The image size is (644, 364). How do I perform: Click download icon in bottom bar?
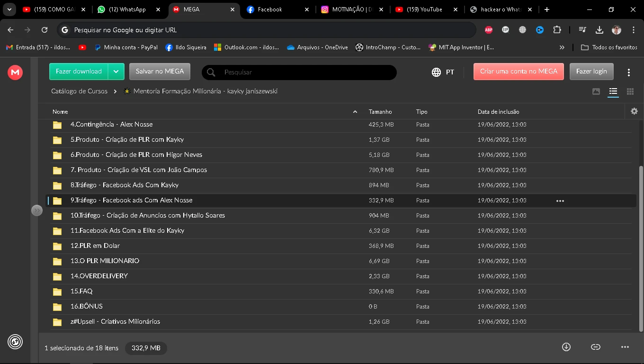click(566, 347)
